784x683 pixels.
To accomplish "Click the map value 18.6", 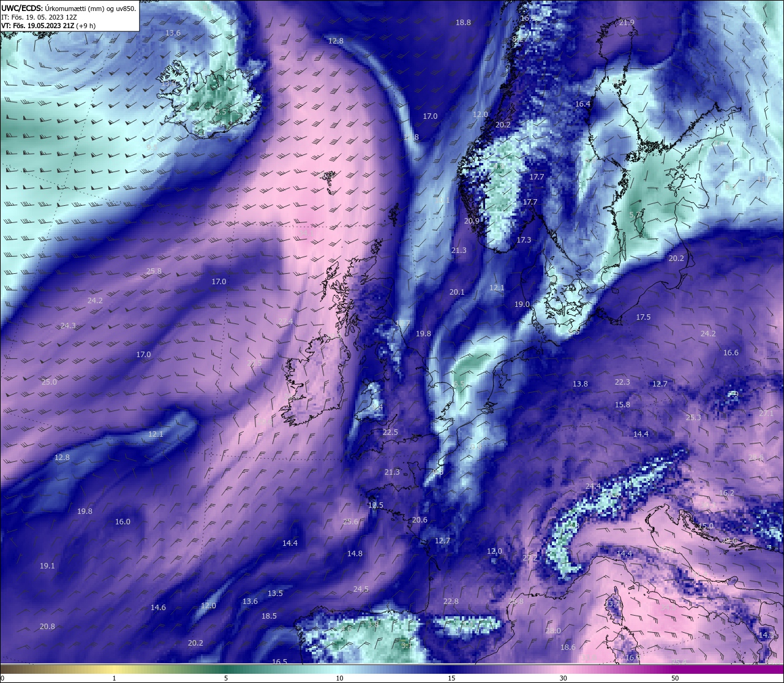I will coord(568,647).
